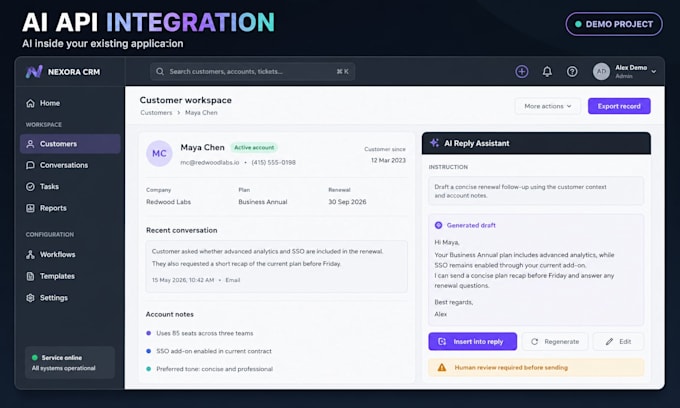Click the Regenerate button
The width and height of the screenshot is (680, 408).
555,342
